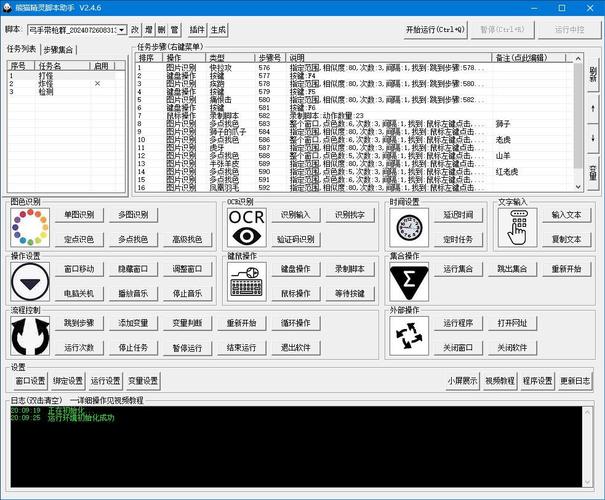605x500 pixels.
Task: Open 插件 plugins button
Action: [x=197, y=30]
